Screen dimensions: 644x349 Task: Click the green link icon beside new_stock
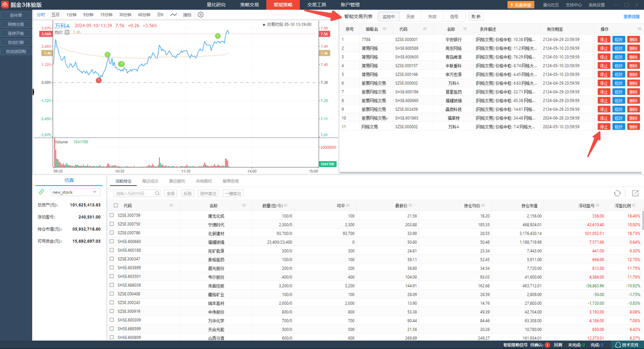coord(41,192)
